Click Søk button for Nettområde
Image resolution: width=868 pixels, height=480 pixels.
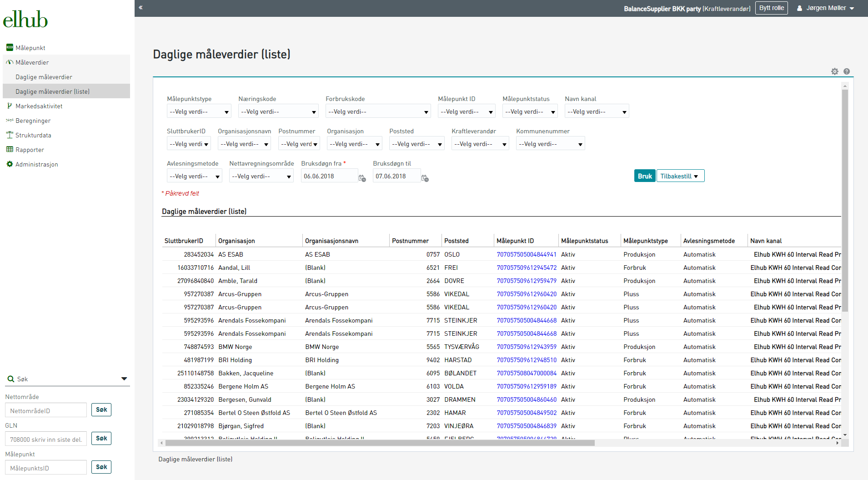(x=101, y=409)
